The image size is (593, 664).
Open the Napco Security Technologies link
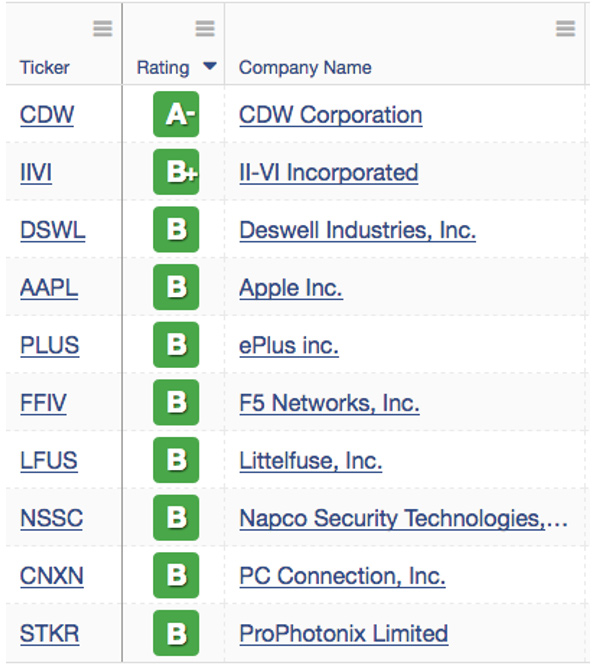pyautogui.click(x=404, y=518)
